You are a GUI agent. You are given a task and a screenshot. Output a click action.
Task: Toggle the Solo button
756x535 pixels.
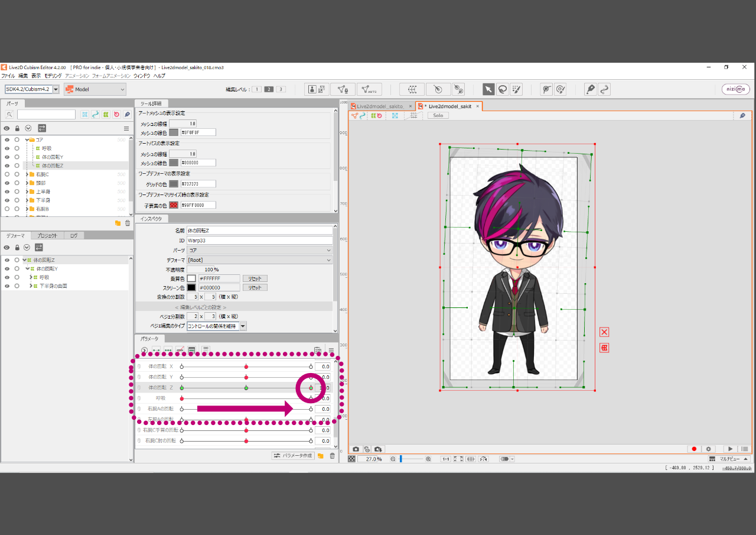pos(438,116)
